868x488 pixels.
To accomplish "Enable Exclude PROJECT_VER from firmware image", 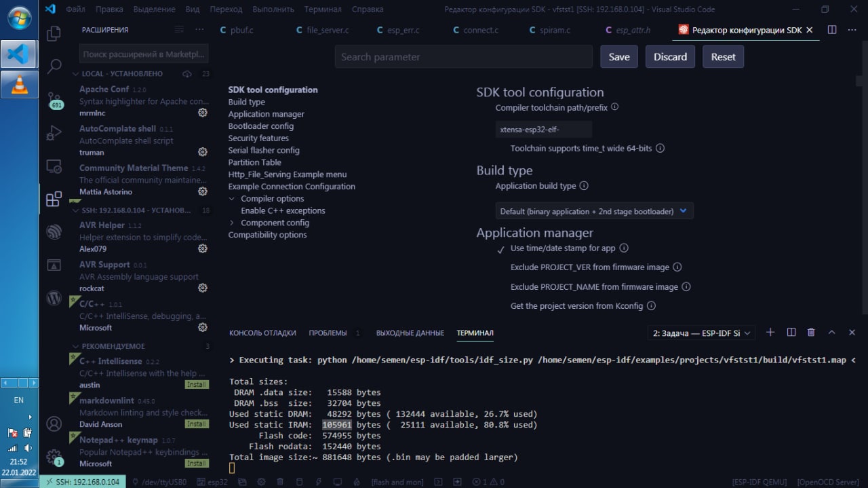I will pyautogui.click(x=501, y=267).
